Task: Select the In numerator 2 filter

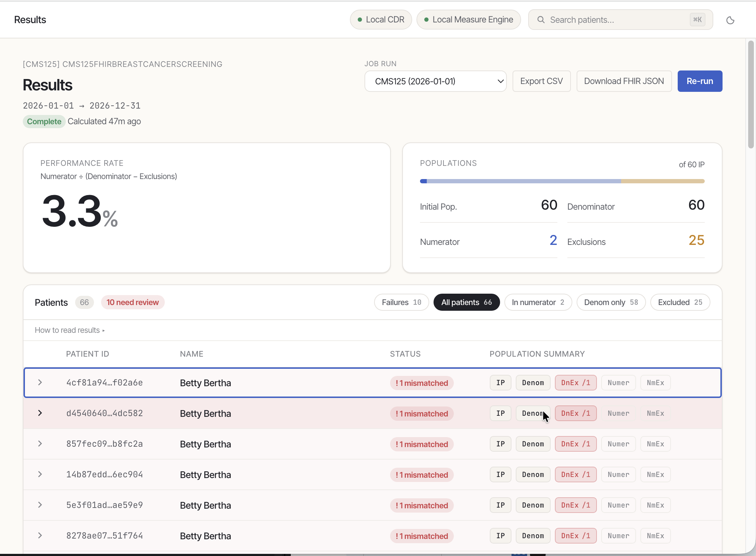Action: [538, 302]
